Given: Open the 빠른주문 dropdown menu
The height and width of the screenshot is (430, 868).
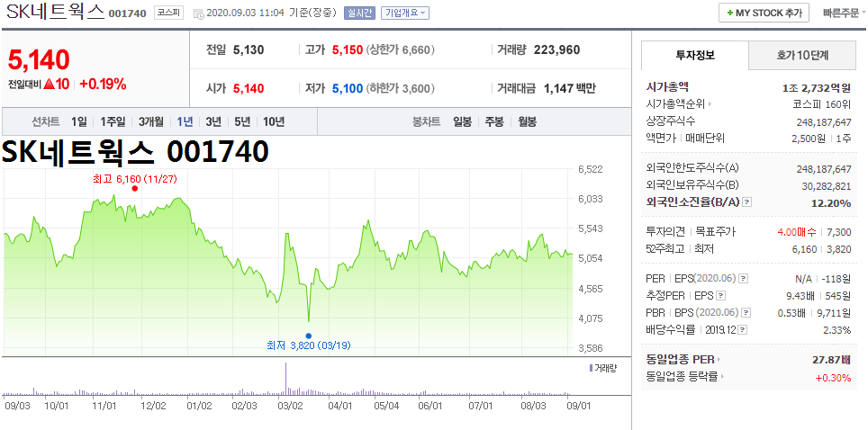Looking at the screenshot, I should (845, 13).
